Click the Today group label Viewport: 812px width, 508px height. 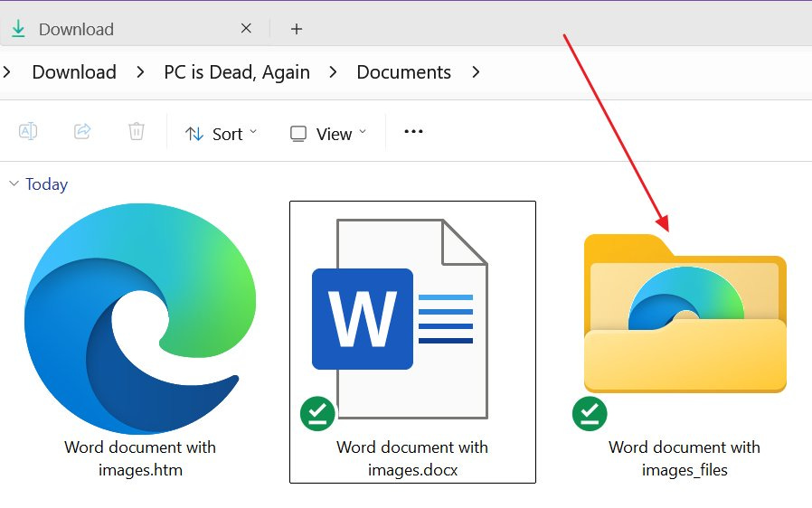(47, 183)
